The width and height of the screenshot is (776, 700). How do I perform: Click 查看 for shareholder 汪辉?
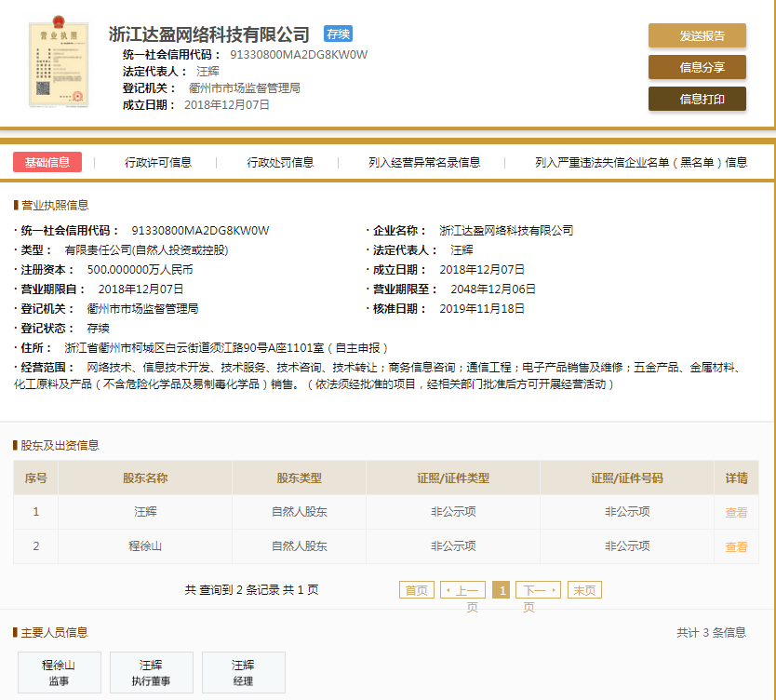point(735,511)
